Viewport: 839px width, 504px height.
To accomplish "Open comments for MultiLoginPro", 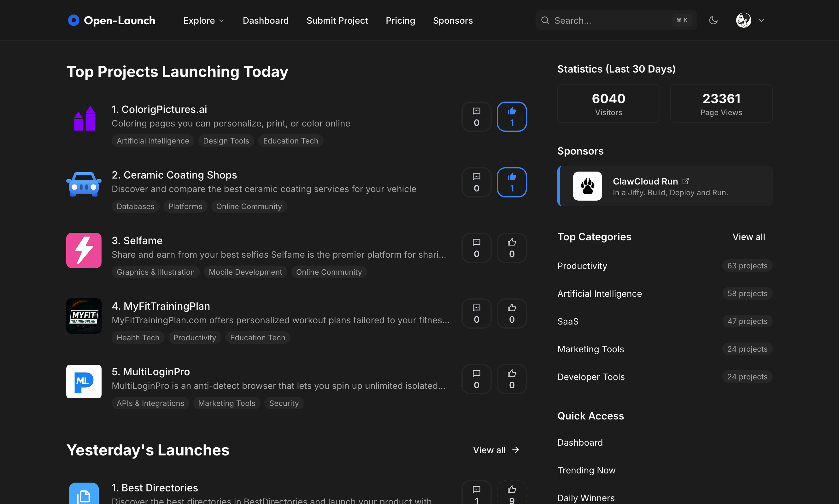I will pos(476,379).
